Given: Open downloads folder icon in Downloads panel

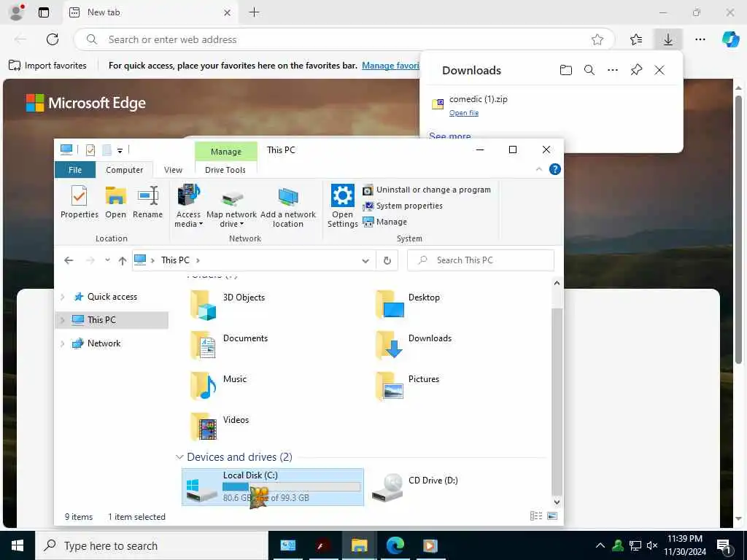Looking at the screenshot, I should pos(565,71).
